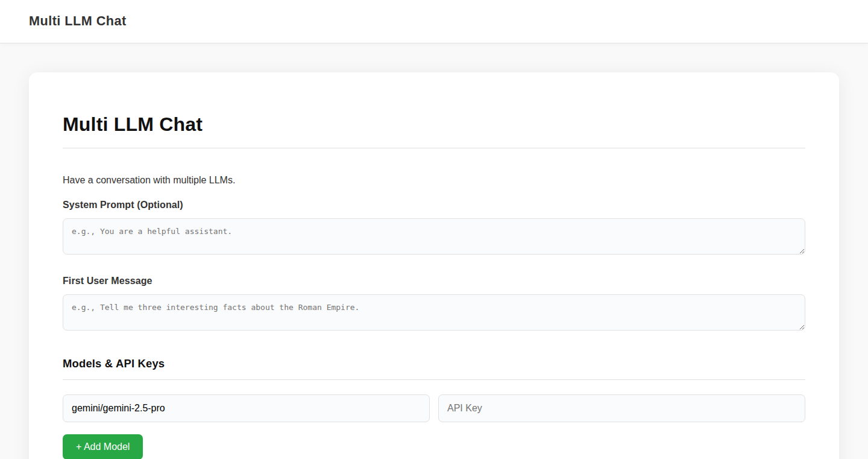Click the 'Have a conversation with multiple LLMs' text

(x=149, y=180)
